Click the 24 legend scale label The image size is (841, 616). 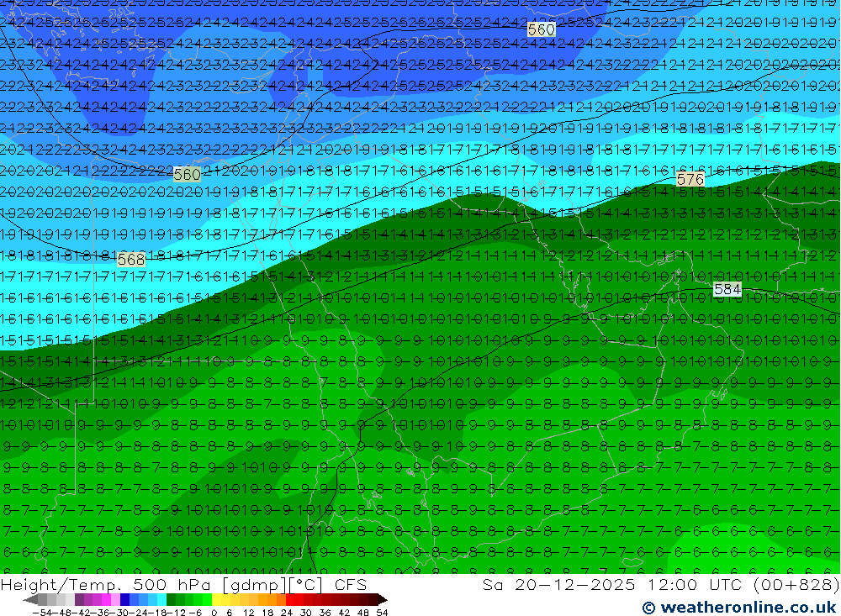(287, 613)
